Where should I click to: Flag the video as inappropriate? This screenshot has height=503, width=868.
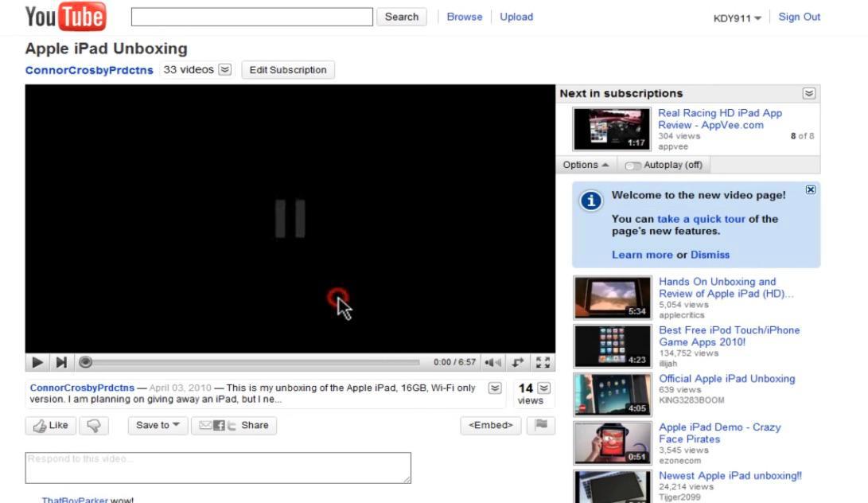541,425
